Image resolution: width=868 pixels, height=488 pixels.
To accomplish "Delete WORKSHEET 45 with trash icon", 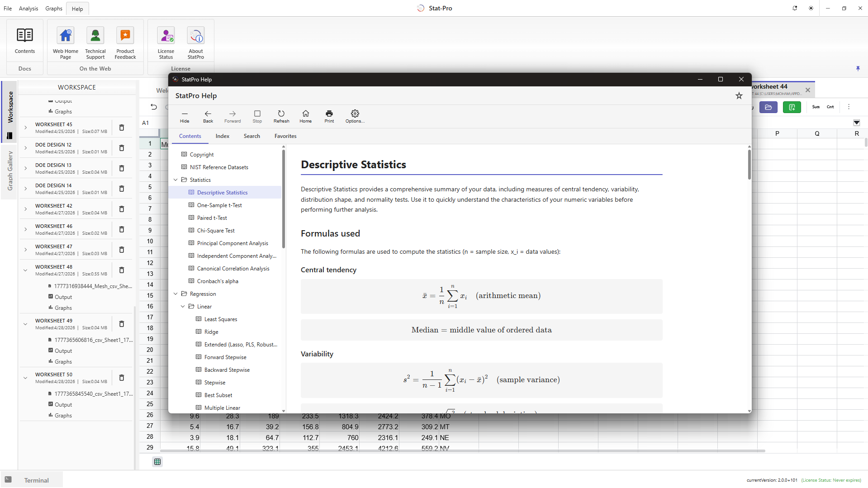I will (x=122, y=128).
